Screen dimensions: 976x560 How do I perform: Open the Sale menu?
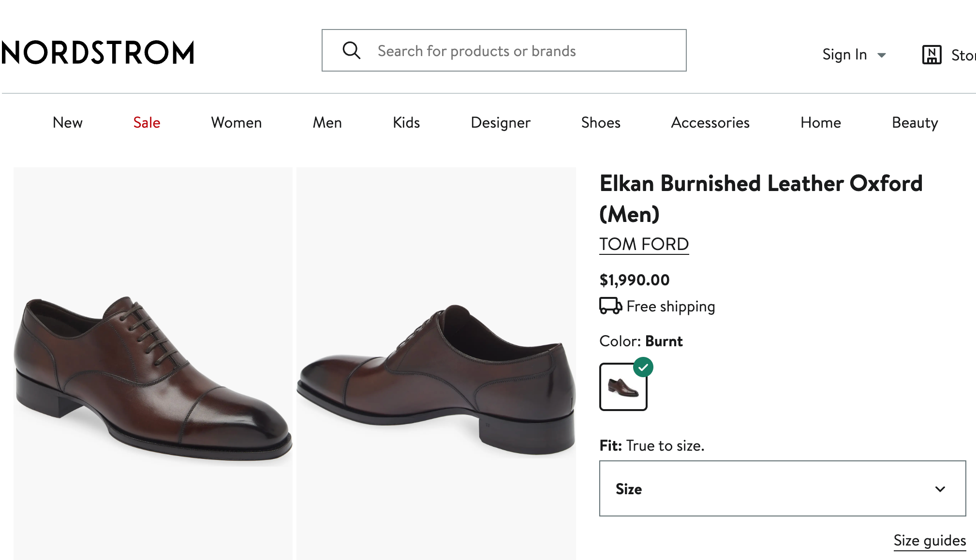[x=146, y=122]
